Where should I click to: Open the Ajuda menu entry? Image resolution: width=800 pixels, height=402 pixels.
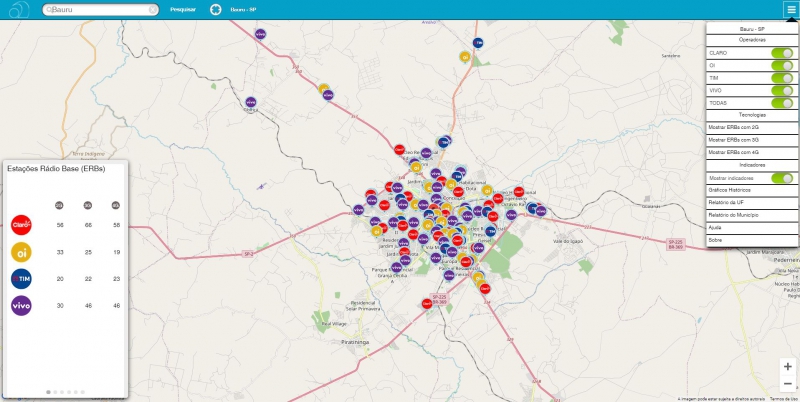tap(752, 227)
